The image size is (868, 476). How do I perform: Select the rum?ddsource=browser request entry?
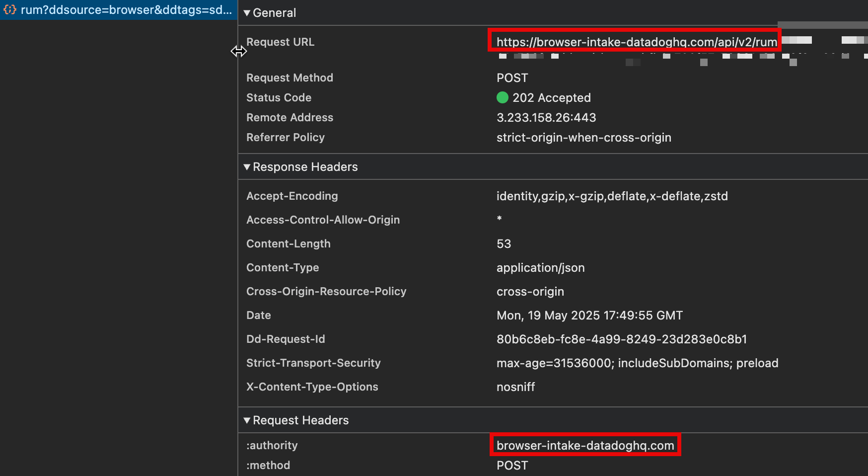[x=126, y=10]
